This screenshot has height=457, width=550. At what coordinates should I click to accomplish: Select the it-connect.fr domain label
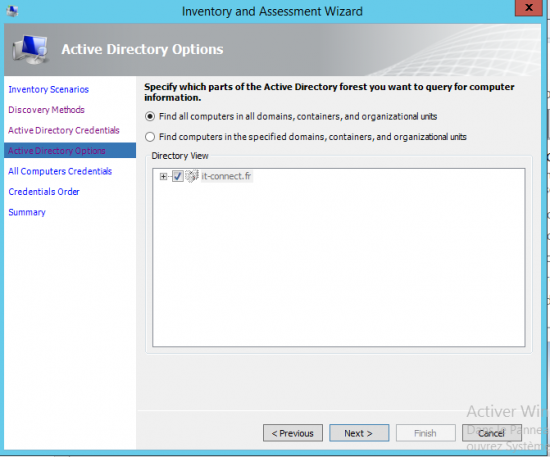(x=226, y=176)
